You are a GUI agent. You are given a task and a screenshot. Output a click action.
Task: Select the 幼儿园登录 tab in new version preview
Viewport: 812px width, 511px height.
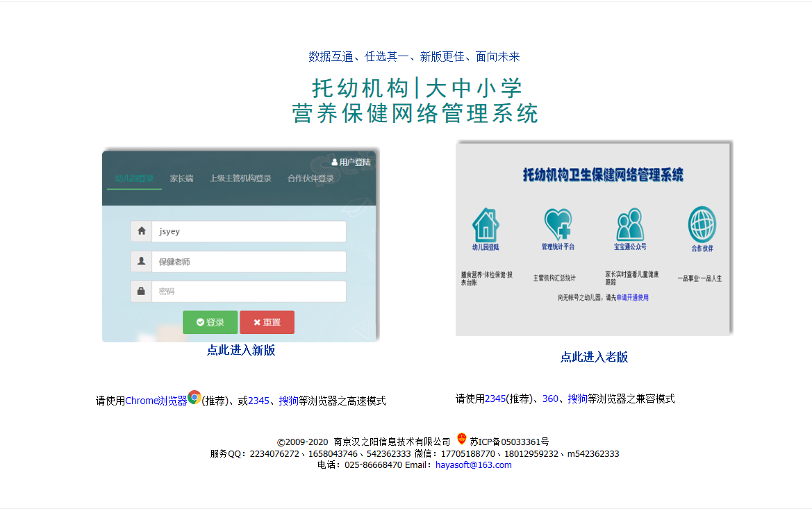[x=134, y=178]
